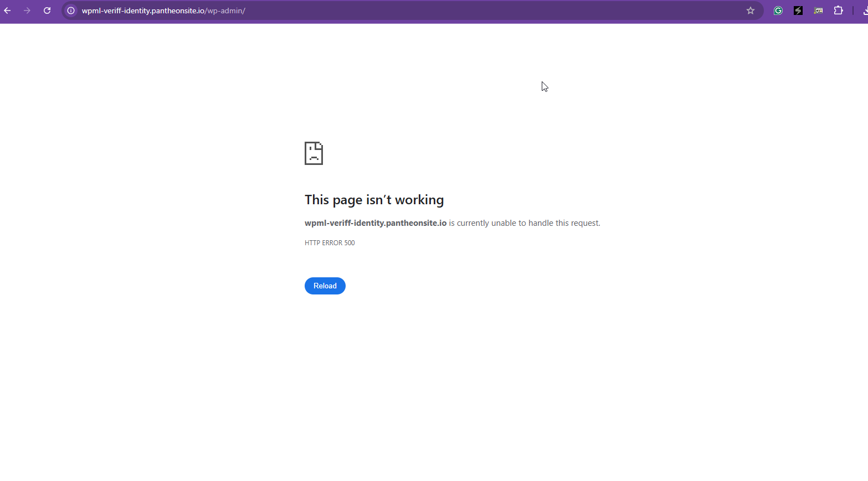Image resolution: width=868 pixels, height=481 pixels.
Task: View site information icon in address bar
Action: coord(71,11)
